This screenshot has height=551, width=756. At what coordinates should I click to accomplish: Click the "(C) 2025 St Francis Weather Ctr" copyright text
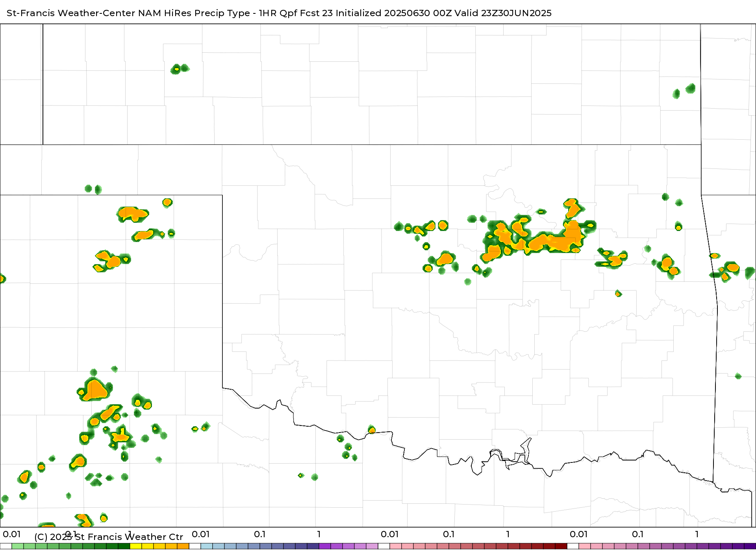(x=109, y=537)
